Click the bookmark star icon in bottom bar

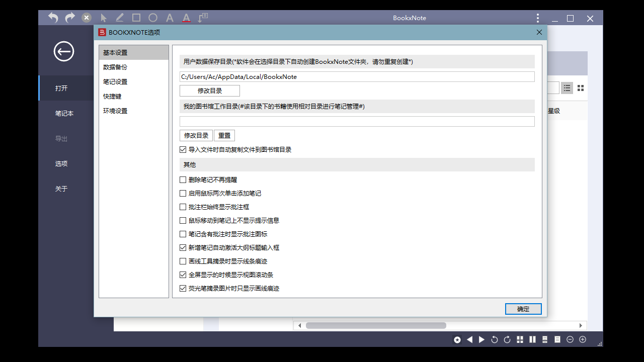point(456,339)
